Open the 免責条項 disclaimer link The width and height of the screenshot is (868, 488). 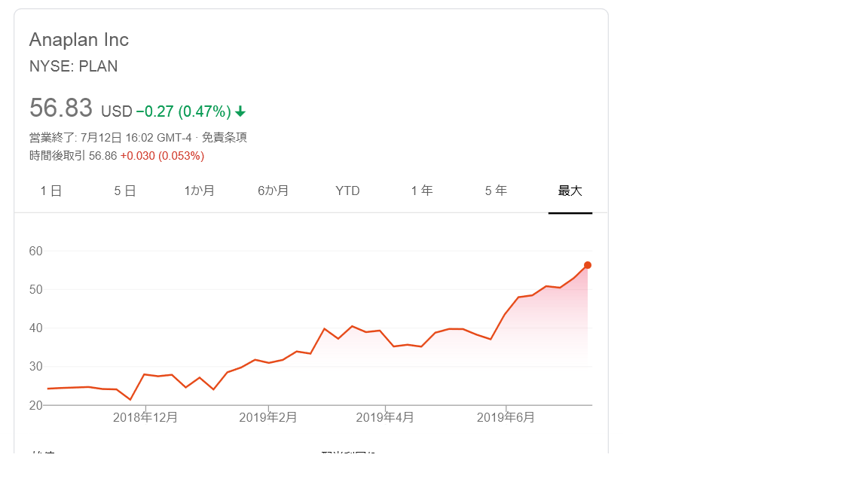point(225,138)
